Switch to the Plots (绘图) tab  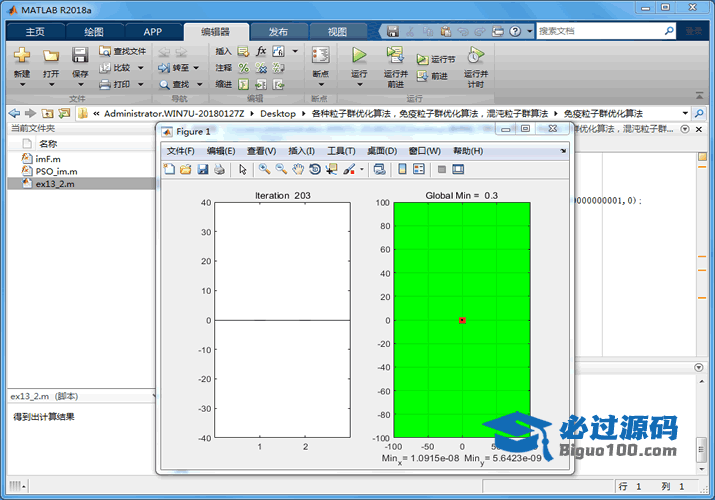click(94, 31)
